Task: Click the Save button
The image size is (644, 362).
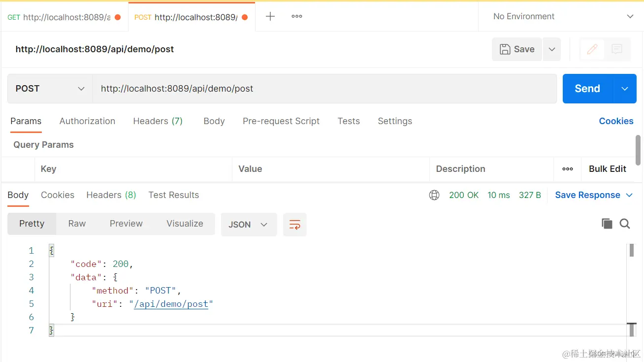Action: point(517,49)
